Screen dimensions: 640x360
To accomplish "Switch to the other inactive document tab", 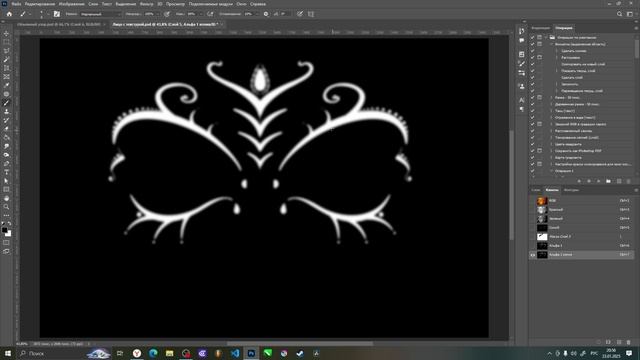I will point(59,24).
